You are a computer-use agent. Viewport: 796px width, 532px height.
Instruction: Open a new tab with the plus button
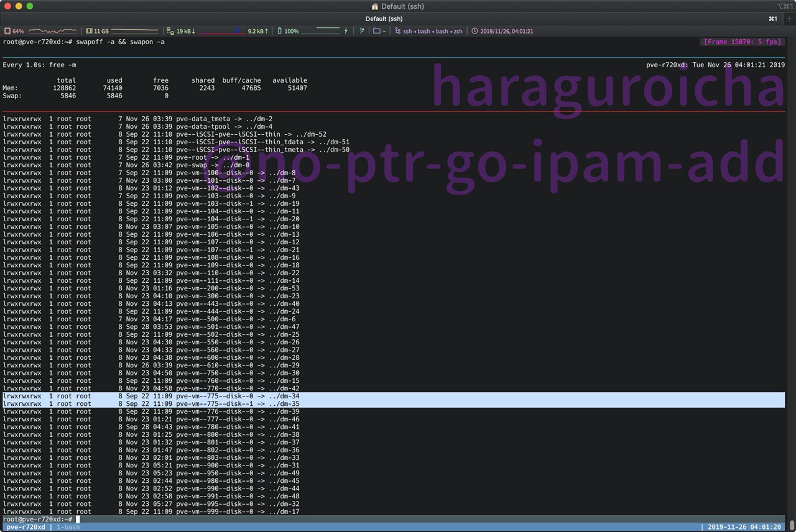[789, 19]
